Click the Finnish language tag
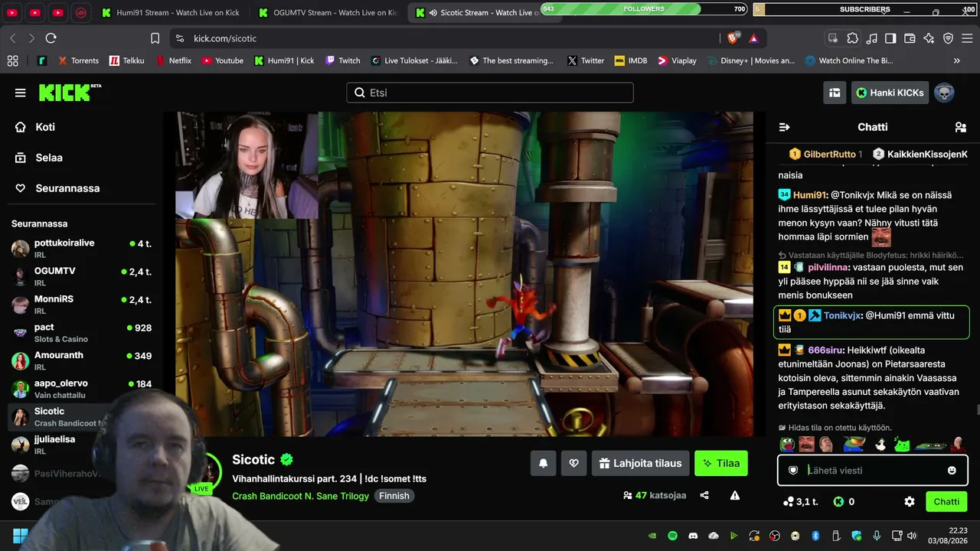 click(x=394, y=496)
